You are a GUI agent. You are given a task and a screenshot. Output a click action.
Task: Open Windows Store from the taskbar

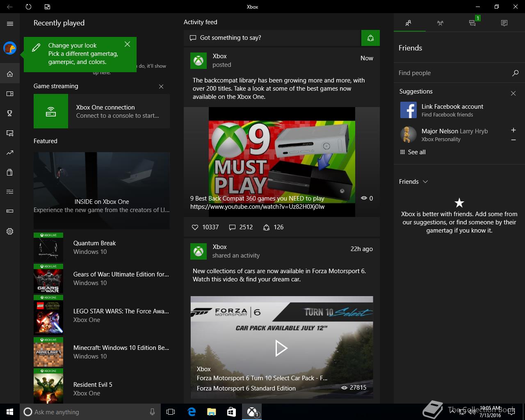pos(231,412)
